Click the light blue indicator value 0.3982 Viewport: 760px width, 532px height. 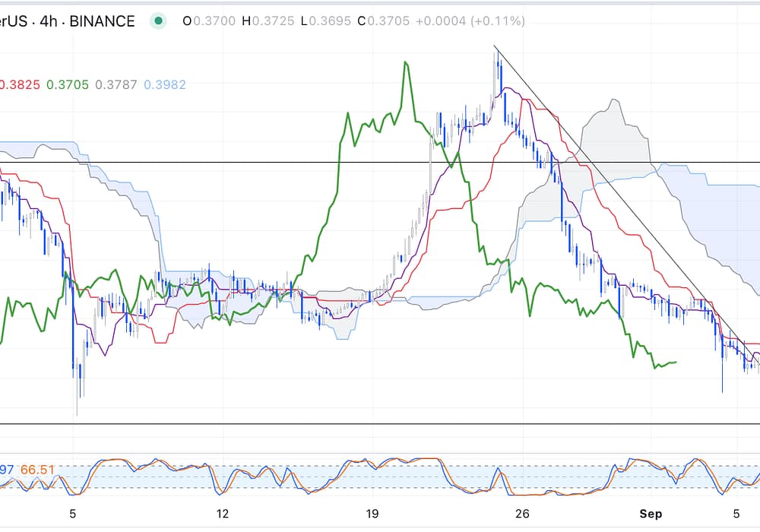tap(165, 84)
